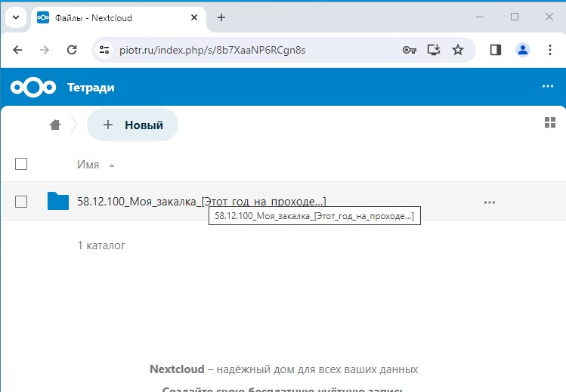Sort files by Имя column

pyautogui.click(x=88, y=165)
